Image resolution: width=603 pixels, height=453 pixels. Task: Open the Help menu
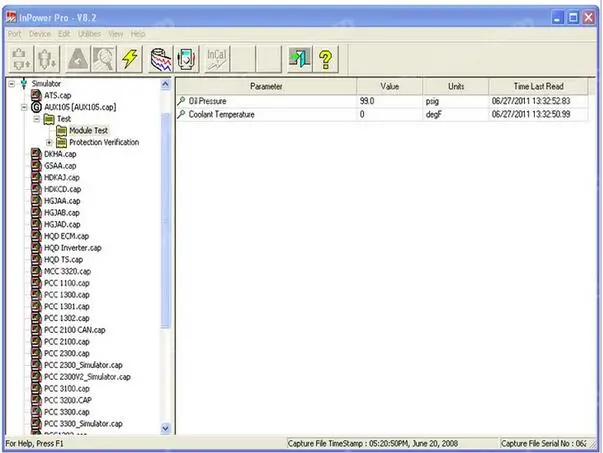[x=138, y=34]
